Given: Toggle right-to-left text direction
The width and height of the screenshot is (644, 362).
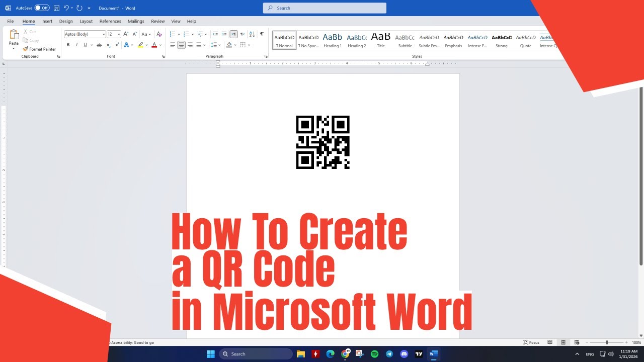Looking at the screenshot, I should click(243, 34).
